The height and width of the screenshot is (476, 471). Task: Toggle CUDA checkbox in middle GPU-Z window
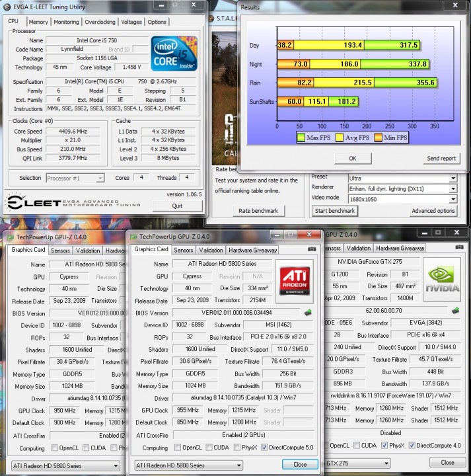coord(209,447)
